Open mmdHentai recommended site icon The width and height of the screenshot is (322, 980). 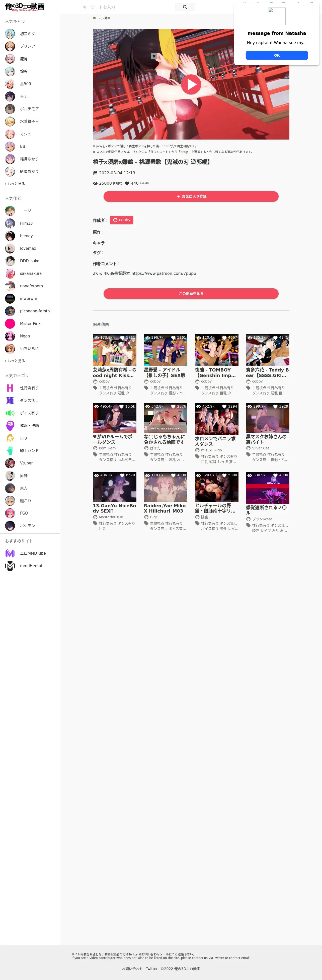click(x=10, y=566)
